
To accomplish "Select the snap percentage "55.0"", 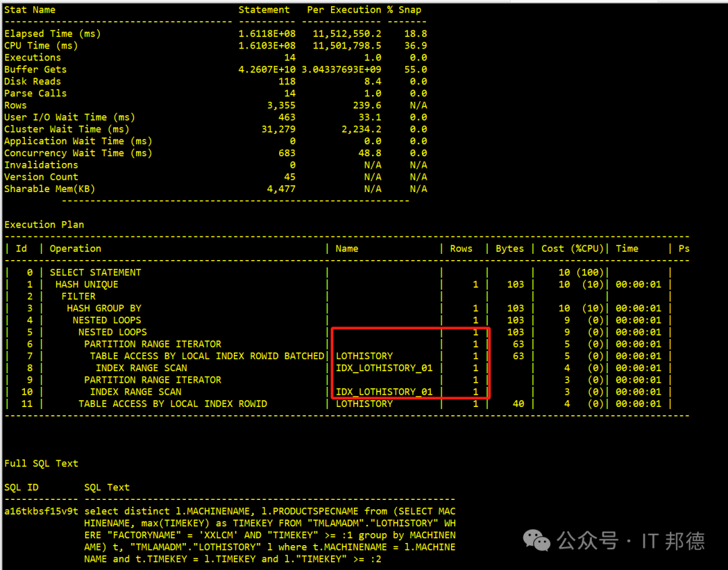I will point(415,69).
